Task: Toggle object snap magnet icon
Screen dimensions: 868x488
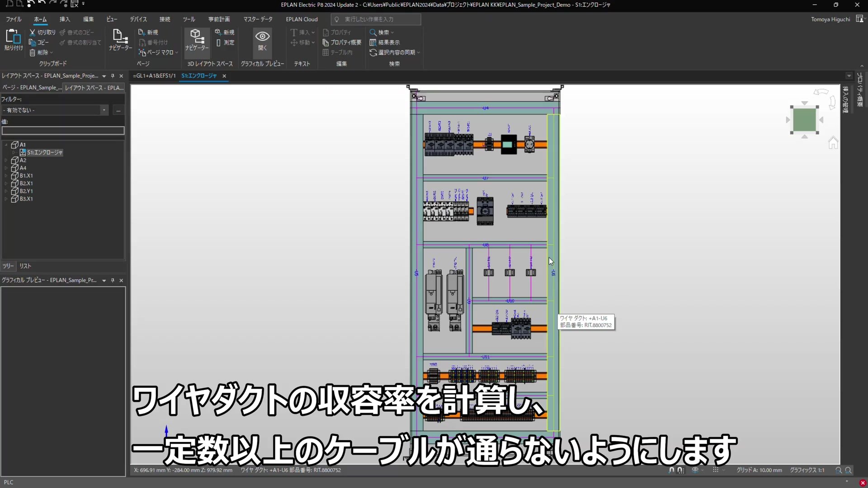Action: coord(671,470)
